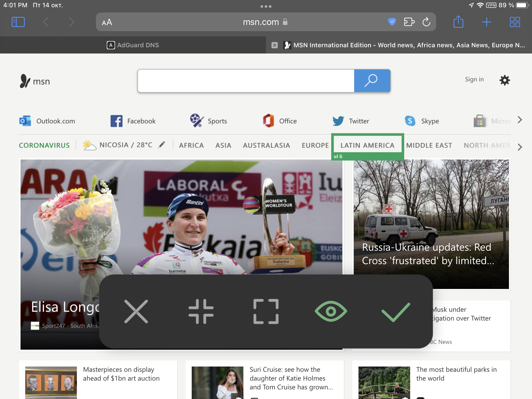
Task: Tap the AdGuard shield icon in address bar
Action: click(x=392, y=22)
